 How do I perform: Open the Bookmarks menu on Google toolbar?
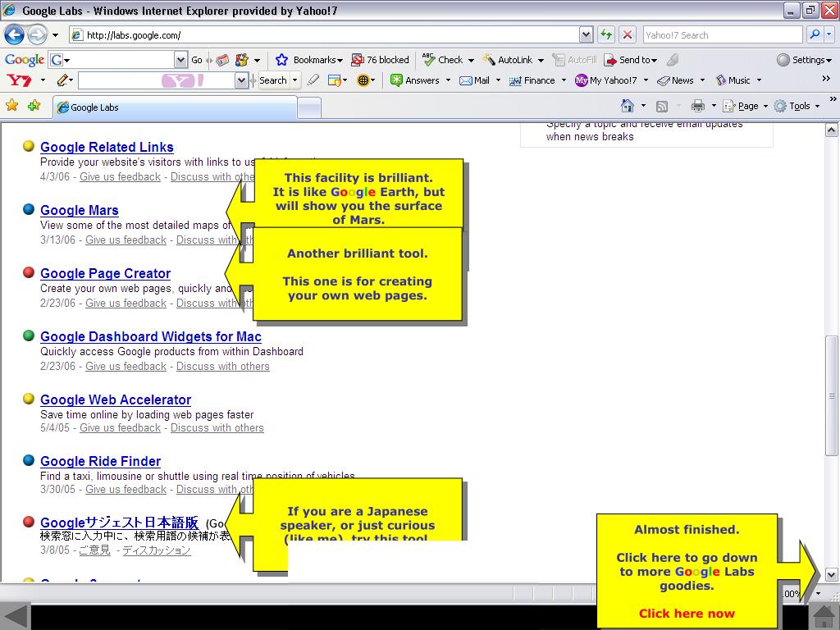[317, 59]
